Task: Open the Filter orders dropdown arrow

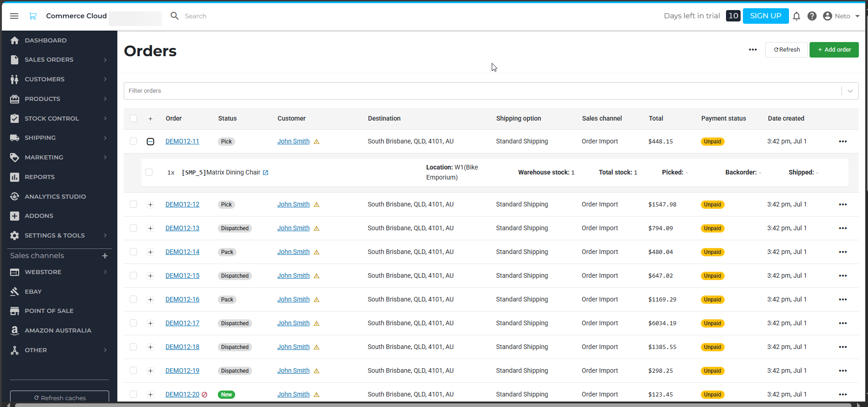Action: click(850, 91)
